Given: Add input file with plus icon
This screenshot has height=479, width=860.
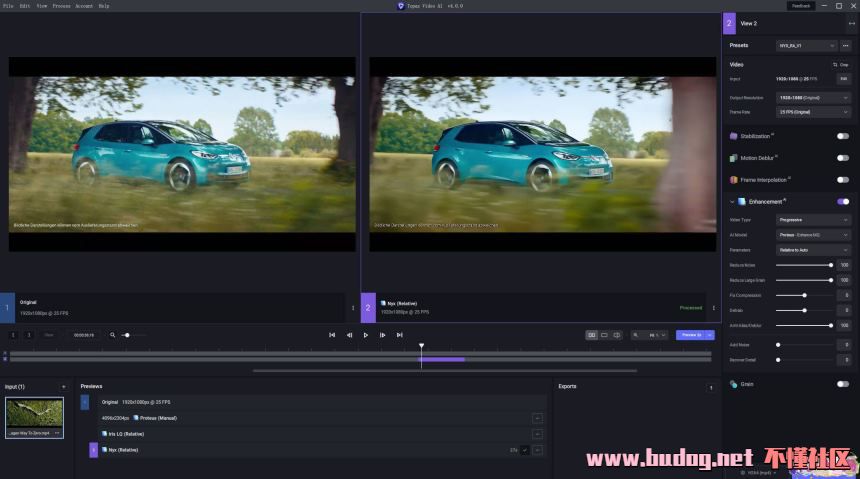Looking at the screenshot, I should click(63, 386).
